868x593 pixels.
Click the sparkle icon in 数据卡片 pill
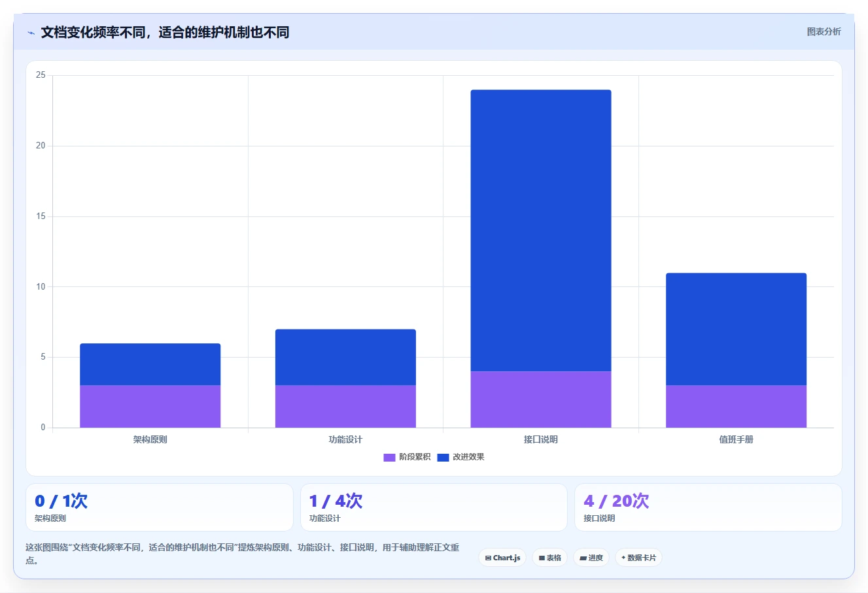click(x=623, y=558)
